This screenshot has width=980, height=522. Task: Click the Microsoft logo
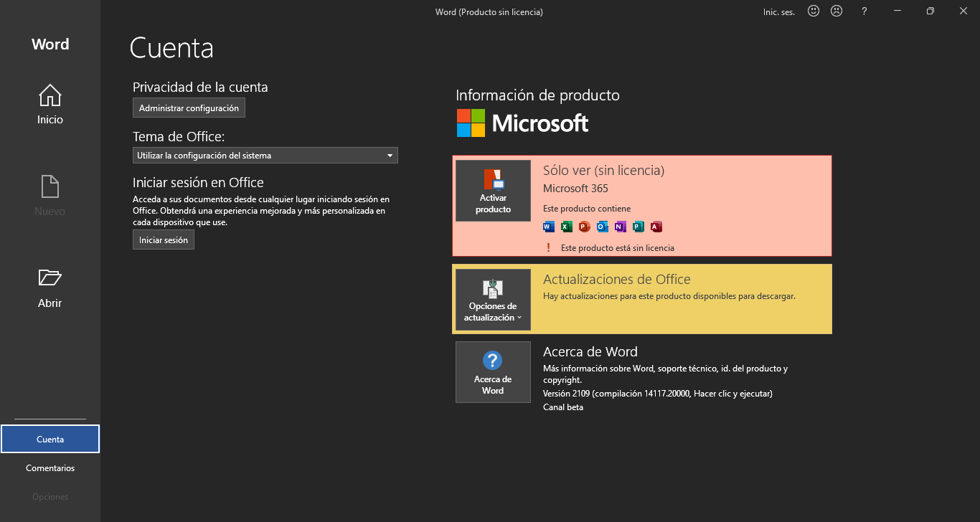coord(522,123)
